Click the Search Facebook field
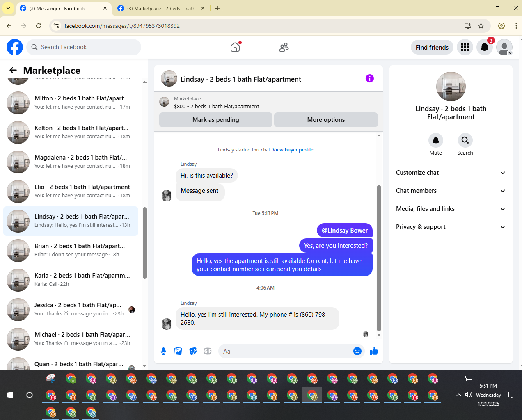This screenshot has width=522, height=420. click(84, 47)
